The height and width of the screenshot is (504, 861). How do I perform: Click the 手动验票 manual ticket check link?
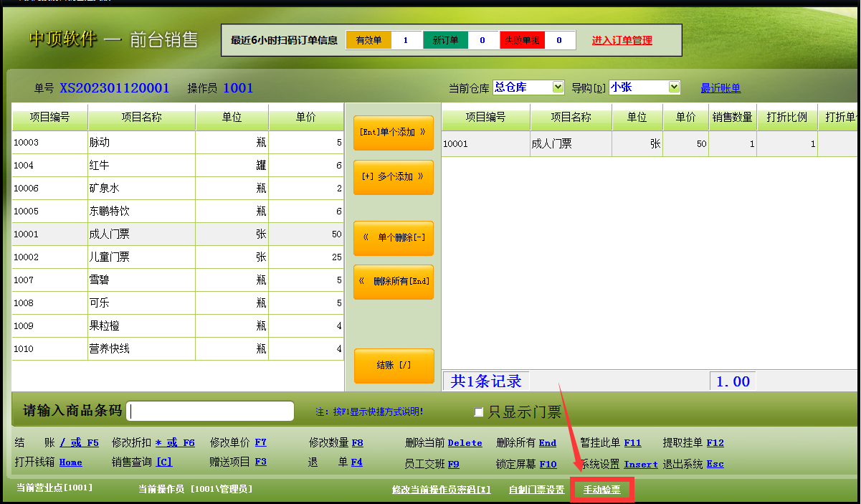(x=601, y=490)
